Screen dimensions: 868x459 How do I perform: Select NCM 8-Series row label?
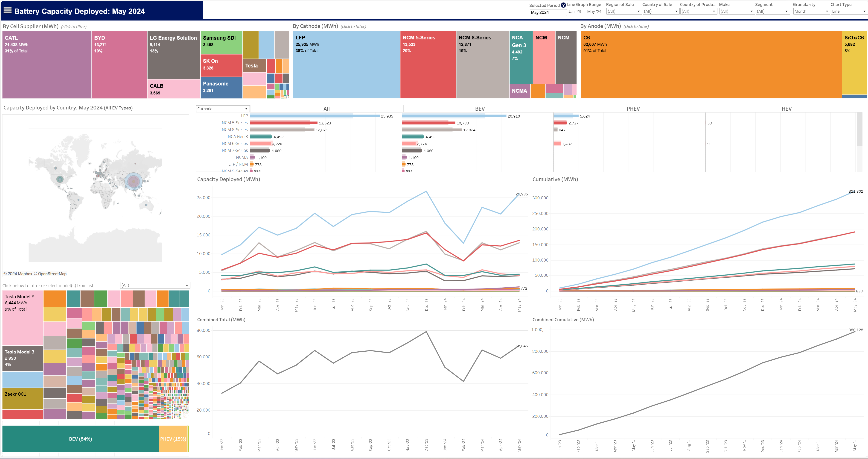point(235,129)
